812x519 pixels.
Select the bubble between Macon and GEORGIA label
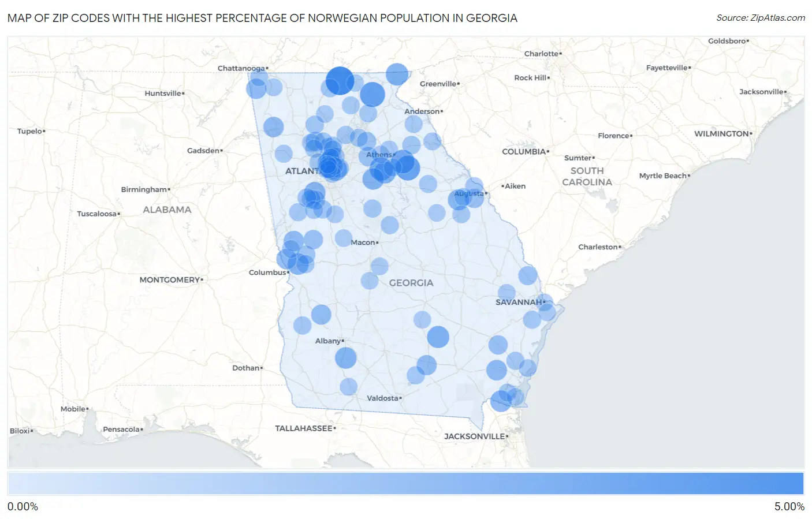379,266
